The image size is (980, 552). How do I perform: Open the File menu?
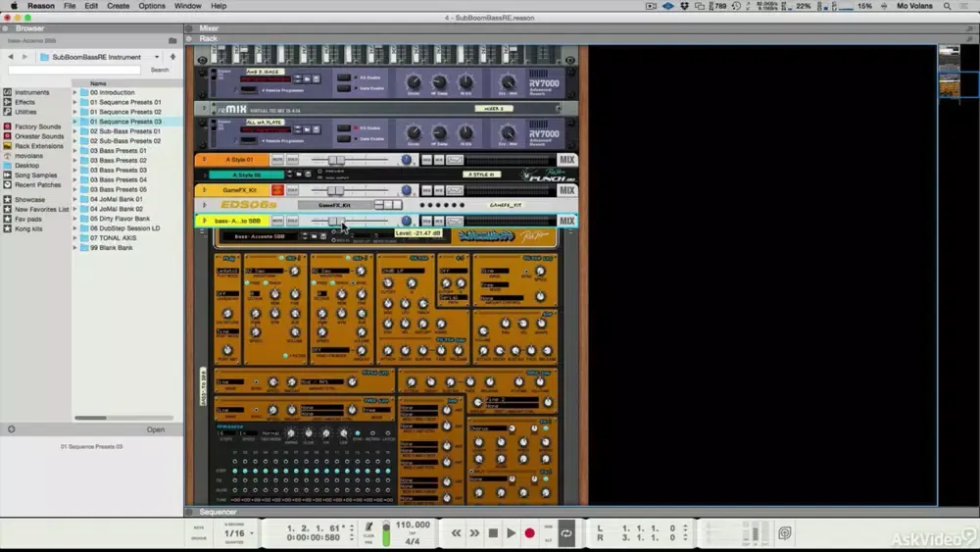70,6
